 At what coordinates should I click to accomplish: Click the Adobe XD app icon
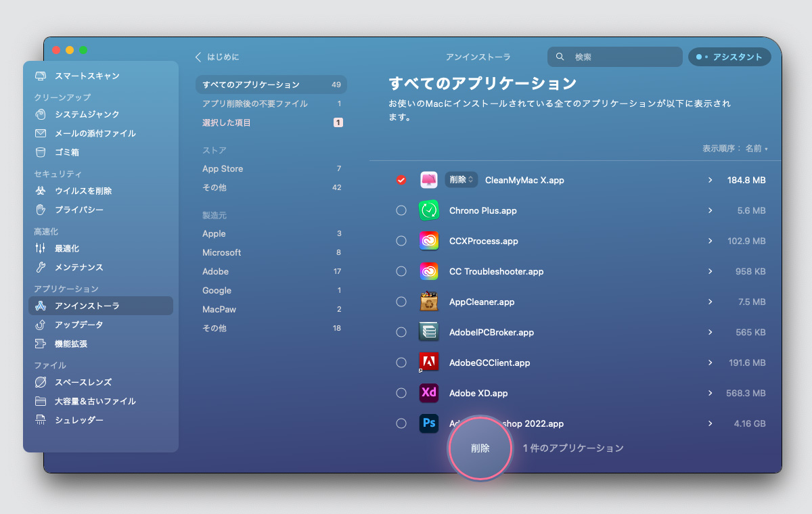429,393
